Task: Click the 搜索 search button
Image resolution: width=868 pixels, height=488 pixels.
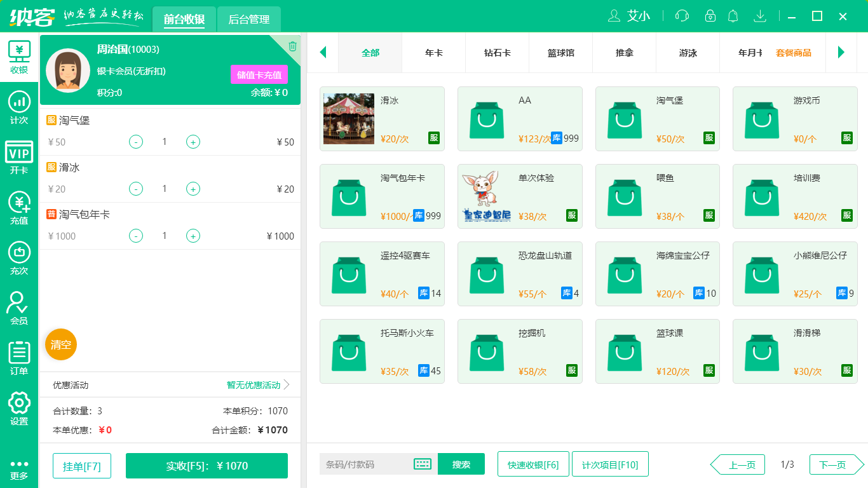Action: tap(461, 464)
